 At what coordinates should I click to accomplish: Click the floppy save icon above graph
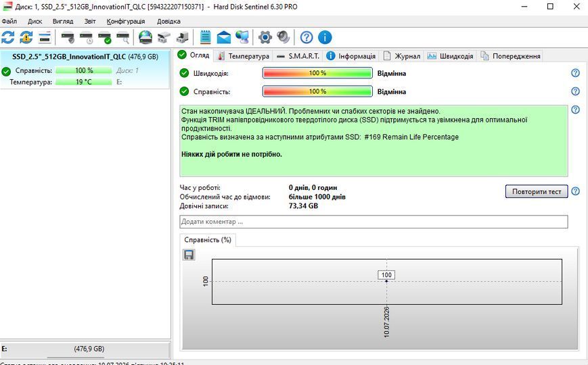pyautogui.click(x=189, y=255)
